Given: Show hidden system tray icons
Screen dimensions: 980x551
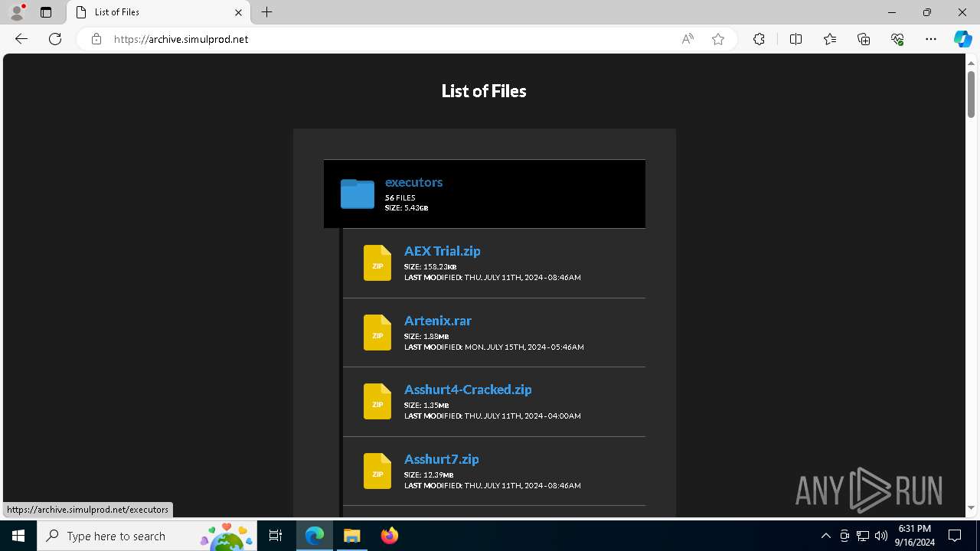Looking at the screenshot, I should [825, 536].
